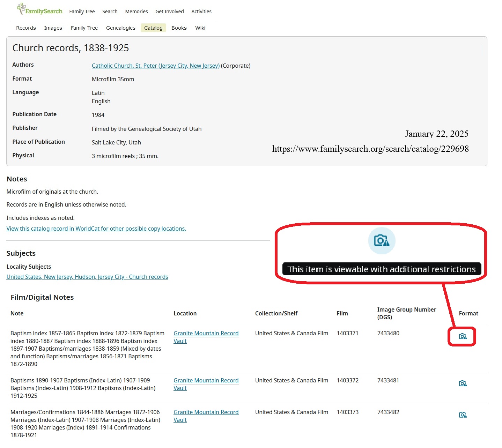Open restricted camera icon for film 1403373
The image size is (502, 448).
click(463, 415)
